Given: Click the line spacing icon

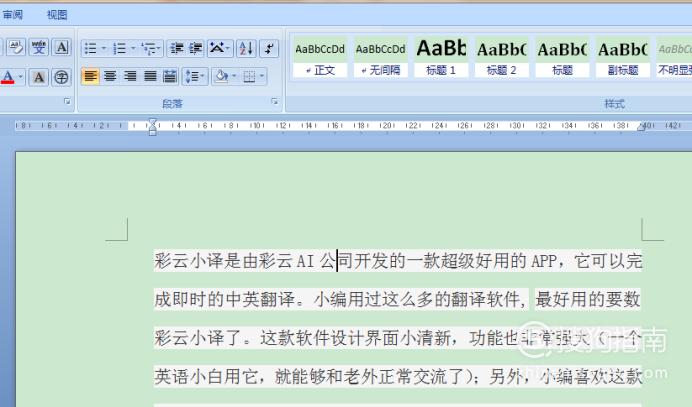Looking at the screenshot, I should coord(192,76).
